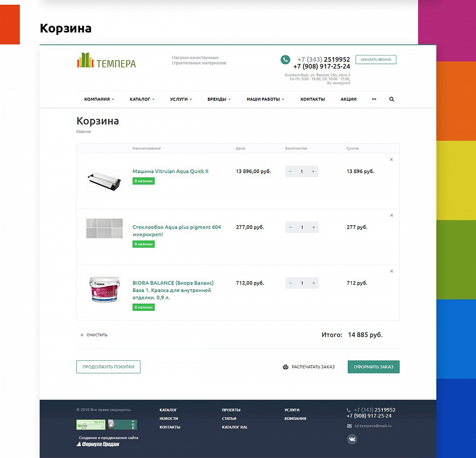476x458 pixels.
Task: Click the green phone icon in header
Action: (x=285, y=60)
